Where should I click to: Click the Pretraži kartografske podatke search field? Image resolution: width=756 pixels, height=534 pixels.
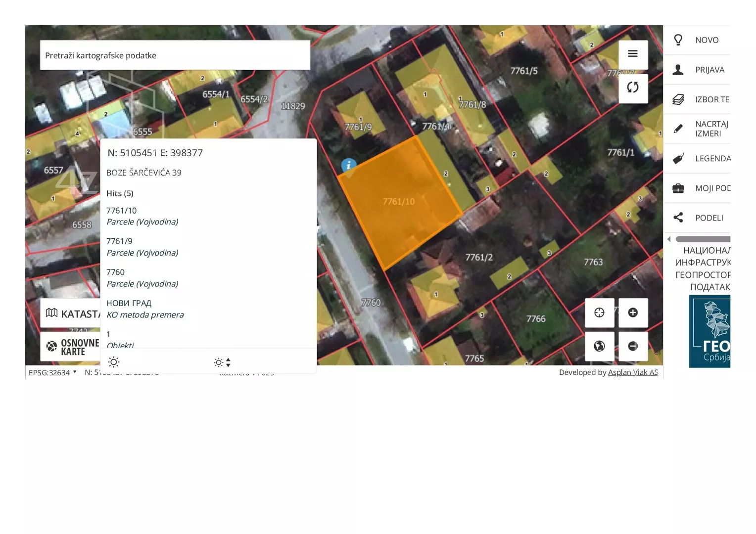click(175, 55)
